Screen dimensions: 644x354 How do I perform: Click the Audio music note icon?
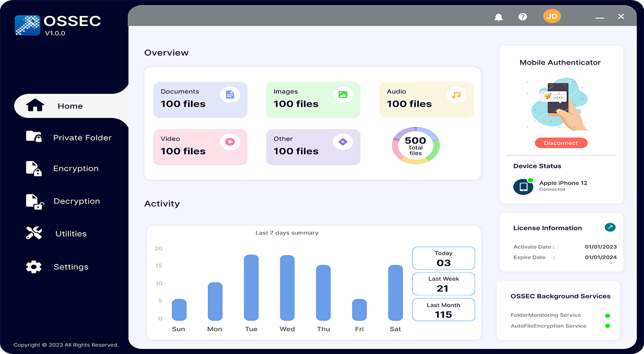pos(456,94)
